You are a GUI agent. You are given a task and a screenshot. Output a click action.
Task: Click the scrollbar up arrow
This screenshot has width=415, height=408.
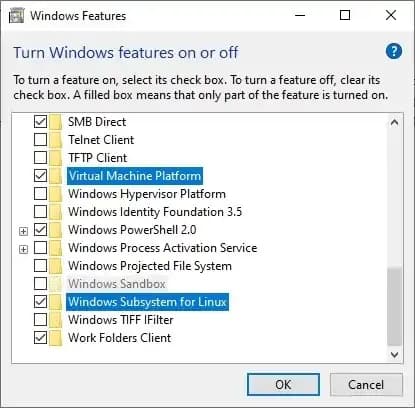(394, 122)
